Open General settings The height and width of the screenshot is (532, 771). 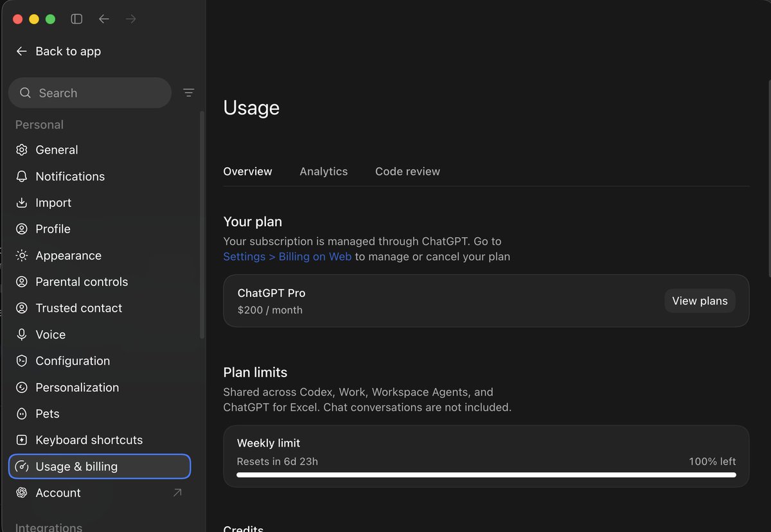click(x=100, y=150)
